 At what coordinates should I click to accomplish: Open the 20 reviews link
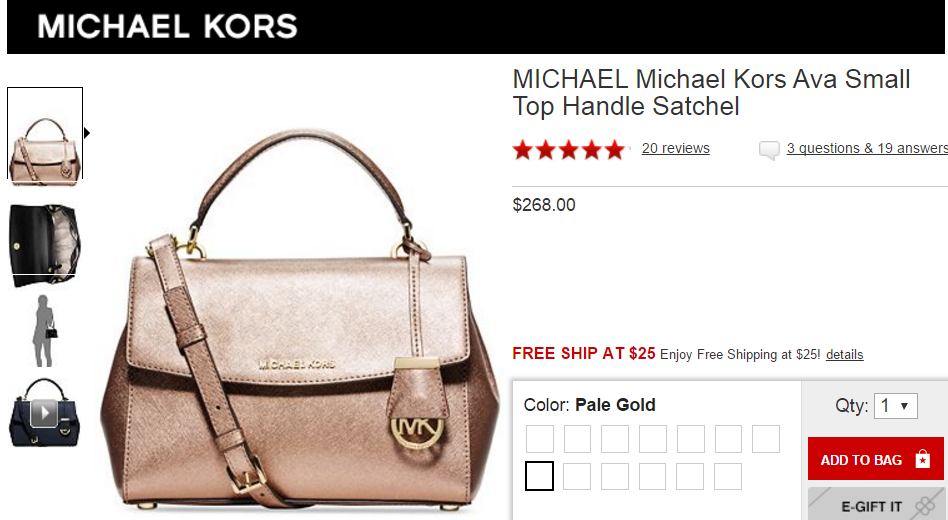[x=675, y=148]
